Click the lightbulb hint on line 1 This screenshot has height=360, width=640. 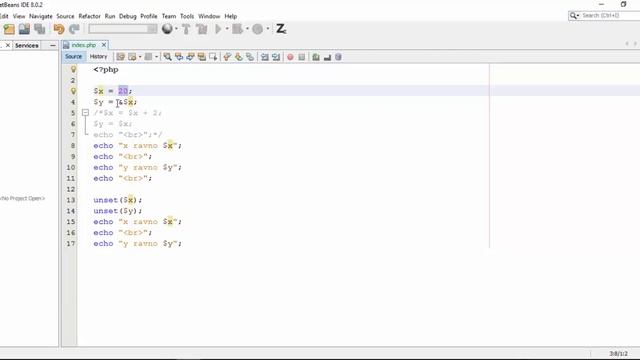click(73, 69)
